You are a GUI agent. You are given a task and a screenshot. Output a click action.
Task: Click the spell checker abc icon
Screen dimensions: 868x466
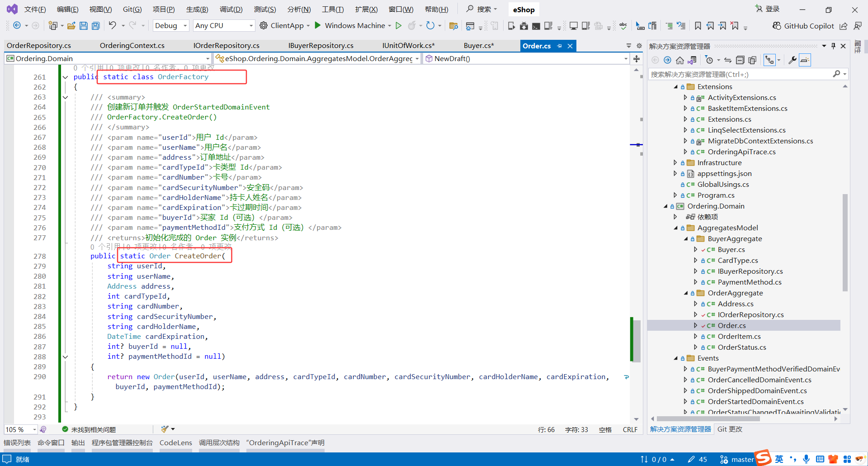pos(623,26)
